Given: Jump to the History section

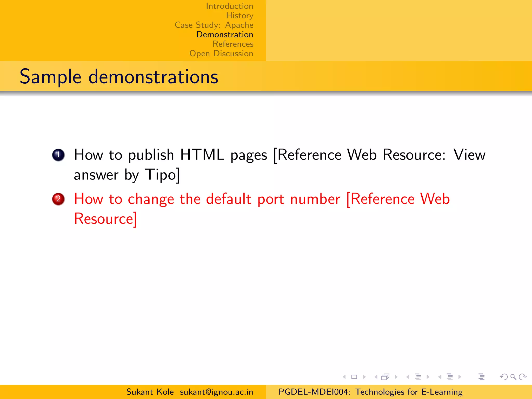Looking at the screenshot, I should 240,16.
